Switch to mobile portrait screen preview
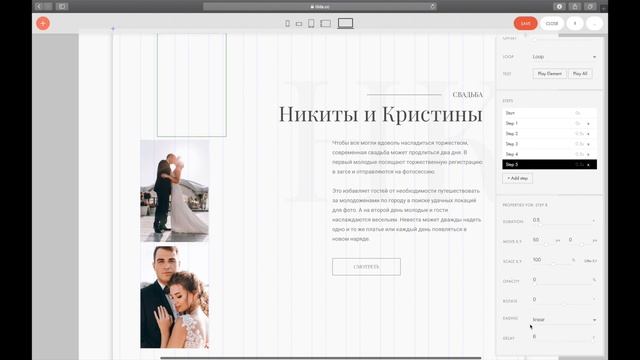 [287, 24]
